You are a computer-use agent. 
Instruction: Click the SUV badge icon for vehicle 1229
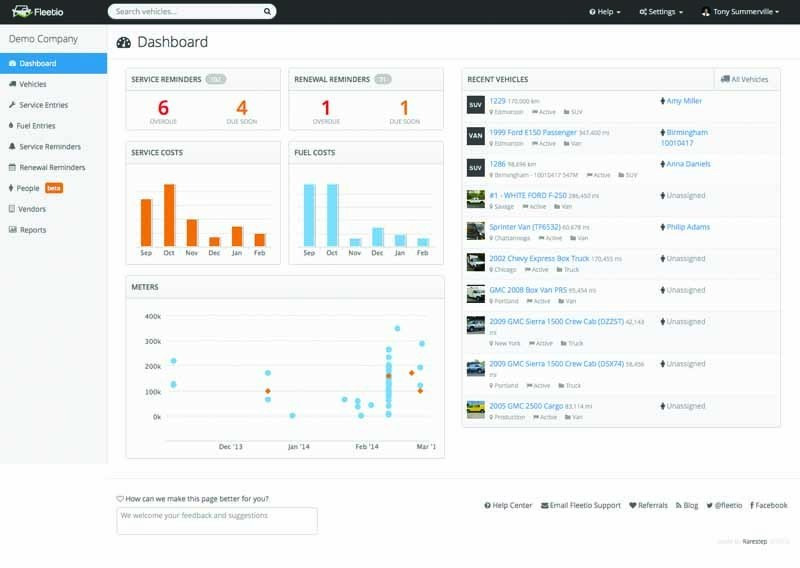click(x=475, y=105)
